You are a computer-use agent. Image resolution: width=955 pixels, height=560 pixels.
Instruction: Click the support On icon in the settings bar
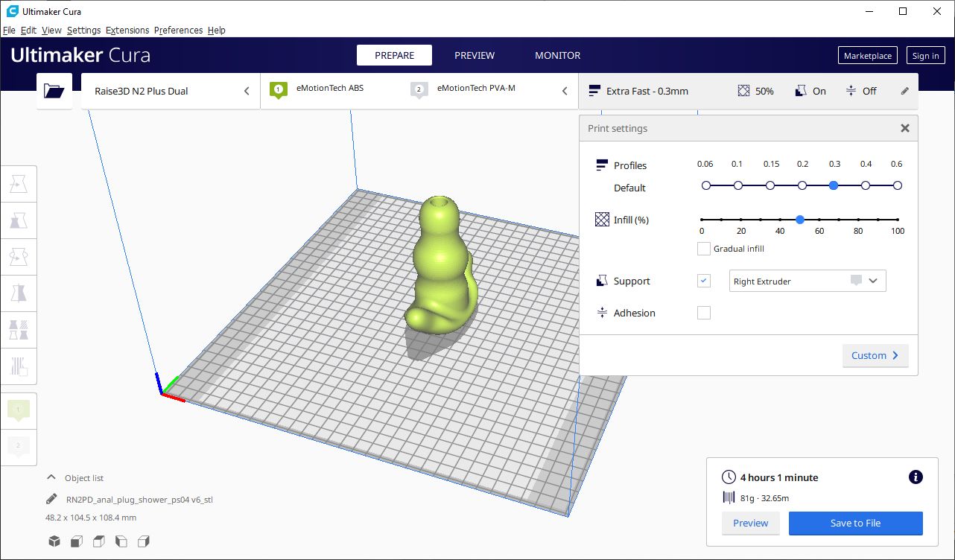[x=801, y=91]
